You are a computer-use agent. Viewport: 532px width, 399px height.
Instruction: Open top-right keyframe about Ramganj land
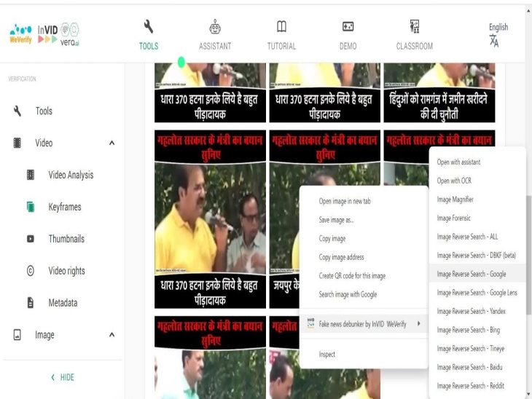439,92
